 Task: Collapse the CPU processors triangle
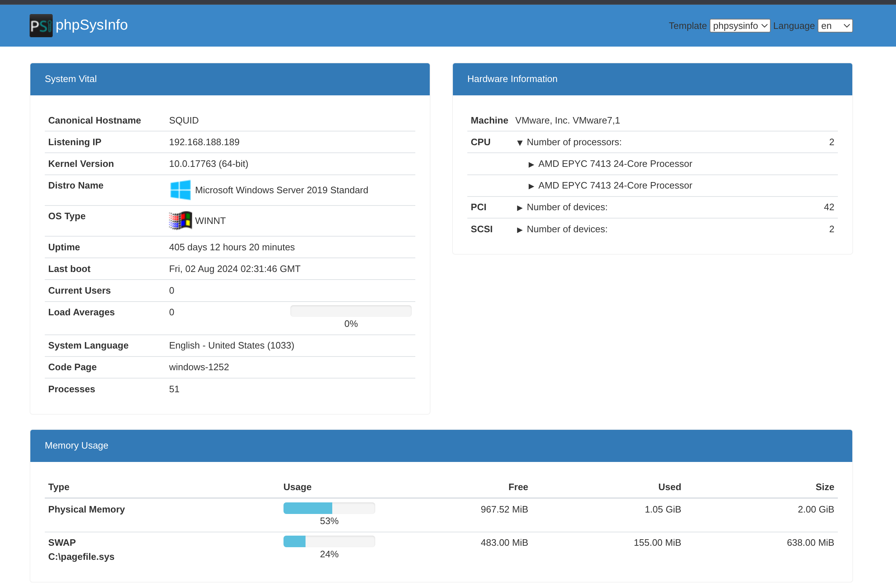click(x=520, y=143)
